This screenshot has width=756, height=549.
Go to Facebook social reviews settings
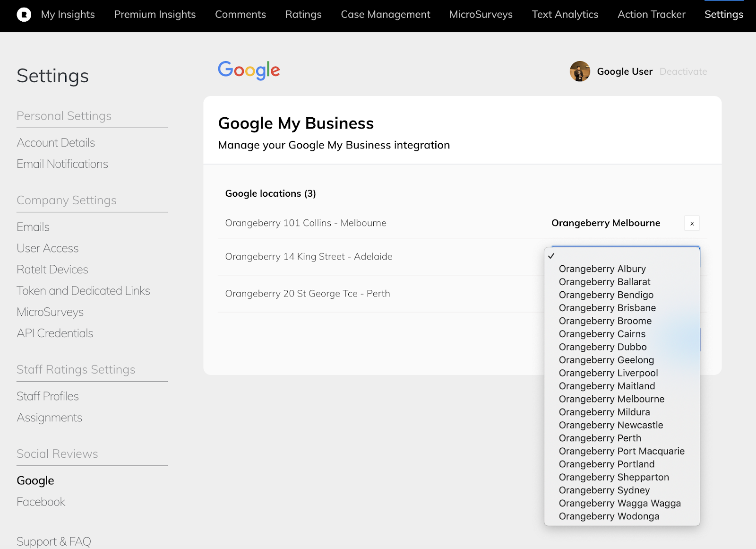[41, 502]
